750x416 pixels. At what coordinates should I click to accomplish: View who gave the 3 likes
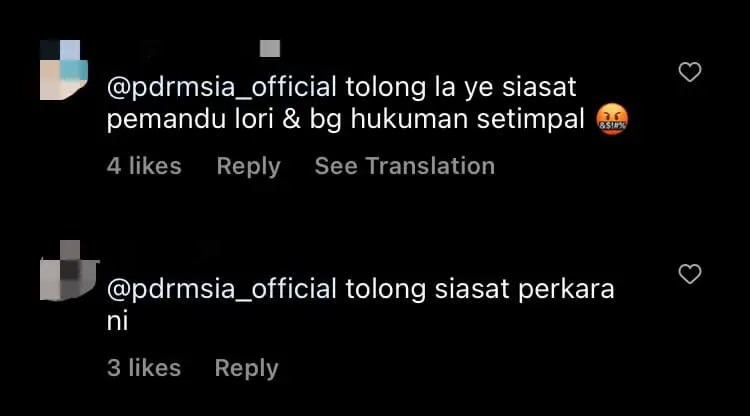coord(144,368)
